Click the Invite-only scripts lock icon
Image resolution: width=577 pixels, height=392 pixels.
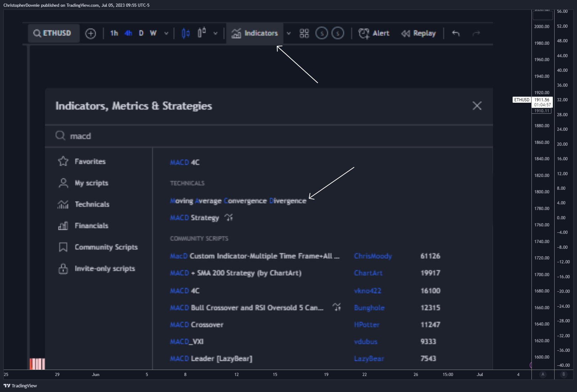(63, 269)
